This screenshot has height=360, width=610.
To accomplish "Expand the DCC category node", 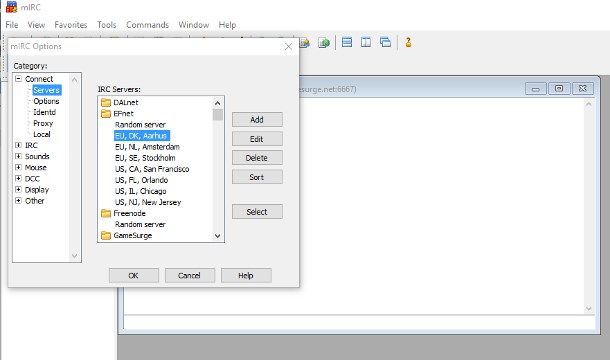I will click(18, 179).
